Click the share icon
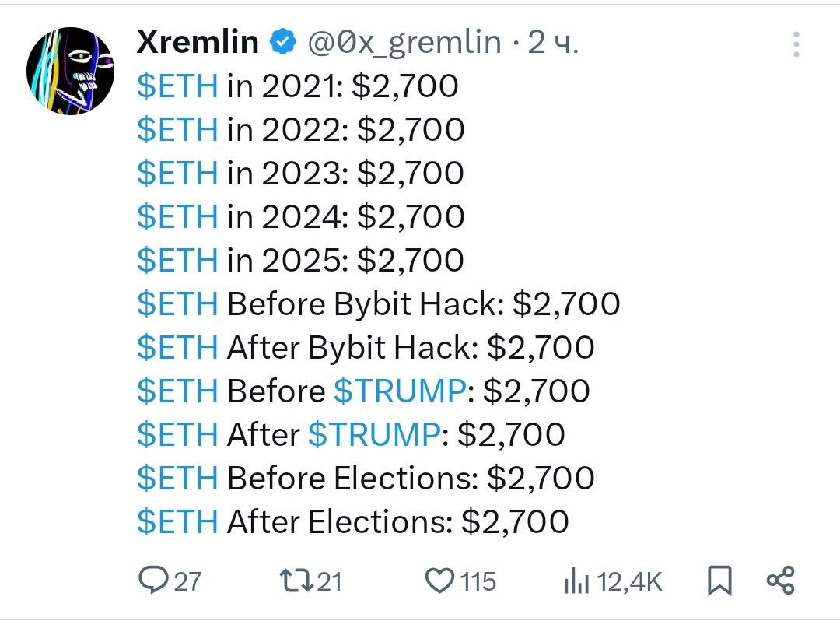This screenshot has height=628, width=840. tap(781, 581)
